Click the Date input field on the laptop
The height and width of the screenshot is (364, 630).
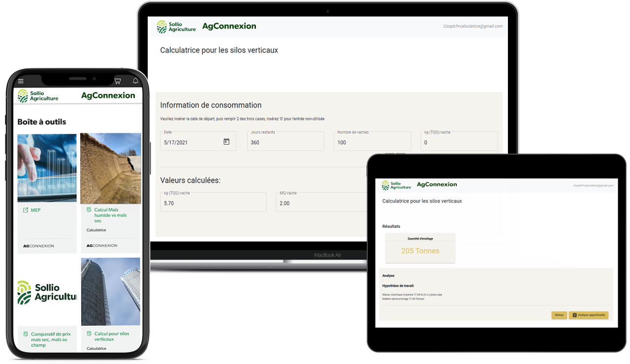(x=198, y=141)
